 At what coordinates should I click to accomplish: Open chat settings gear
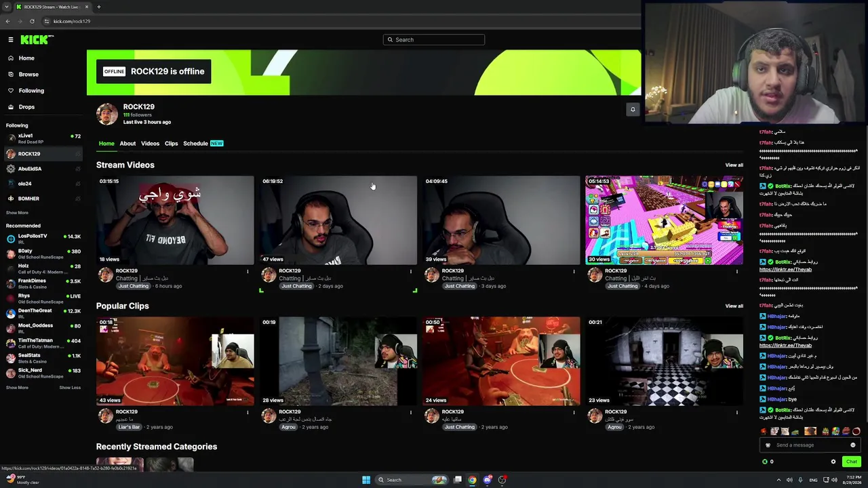tap(833, 462)
